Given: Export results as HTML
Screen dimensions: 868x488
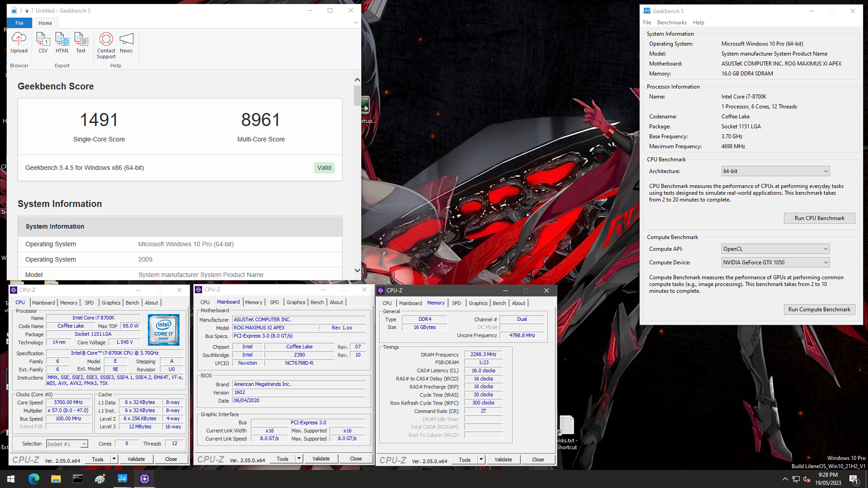Looking at the screenshot, I should pos(62,43).
